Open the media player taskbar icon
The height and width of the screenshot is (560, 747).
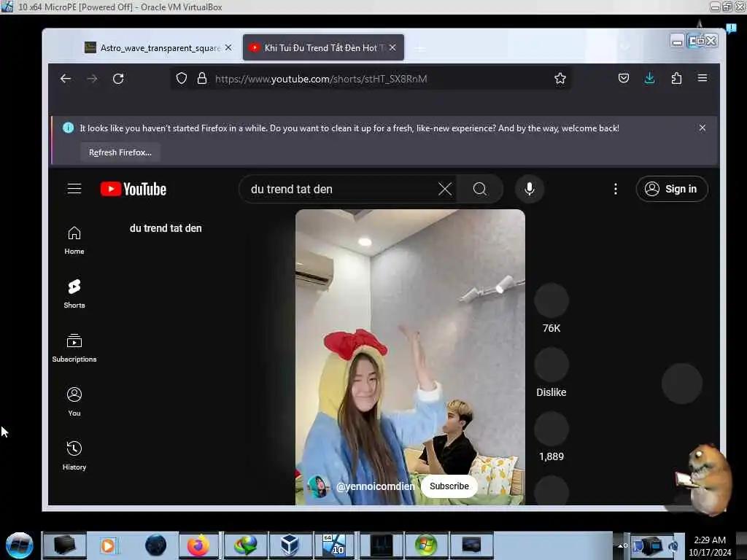(108, 545)
